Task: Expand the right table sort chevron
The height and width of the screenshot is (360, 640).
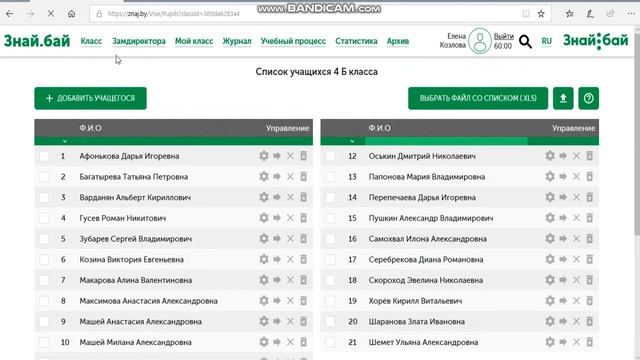Action: 352,141
